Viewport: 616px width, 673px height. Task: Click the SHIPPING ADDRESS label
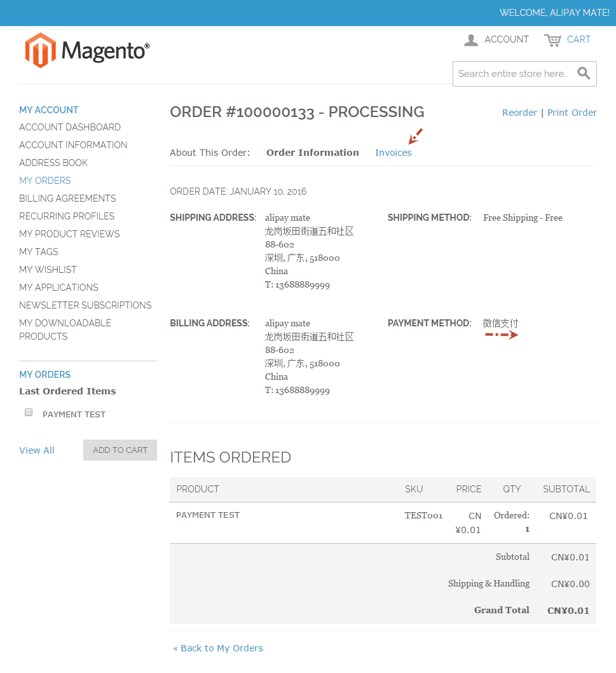213,218
